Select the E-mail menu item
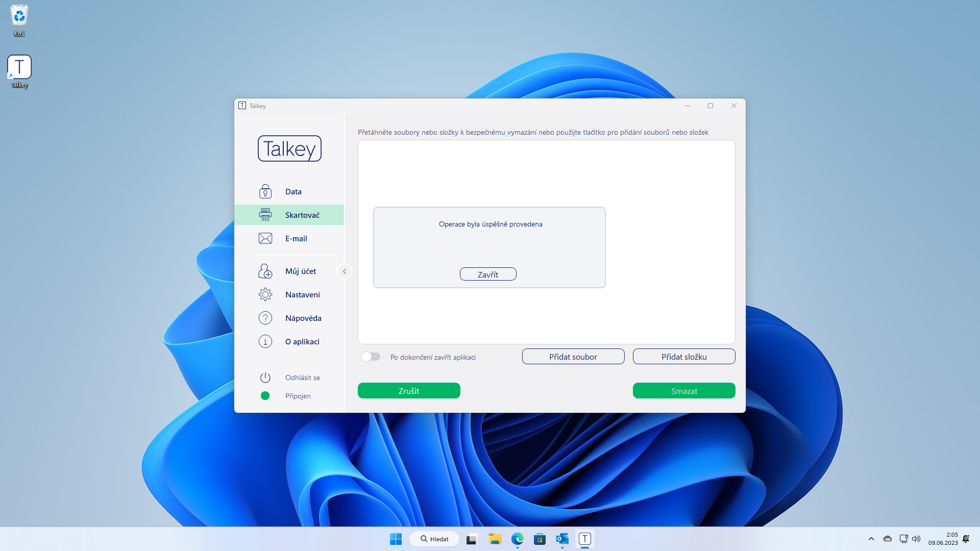This screenshot has height=551, width=980. point(296,238)
